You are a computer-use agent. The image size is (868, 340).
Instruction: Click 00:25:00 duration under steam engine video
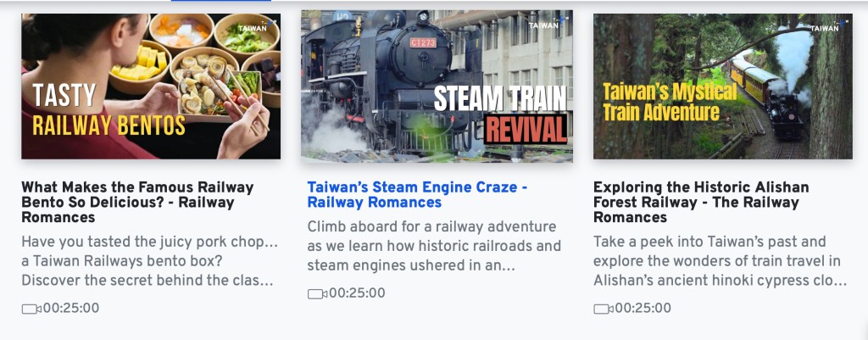pyautogui.click(x=357, y=293)
